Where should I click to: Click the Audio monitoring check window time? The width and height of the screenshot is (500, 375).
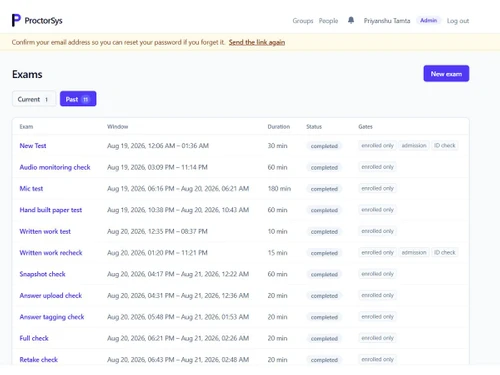[157, 167]
